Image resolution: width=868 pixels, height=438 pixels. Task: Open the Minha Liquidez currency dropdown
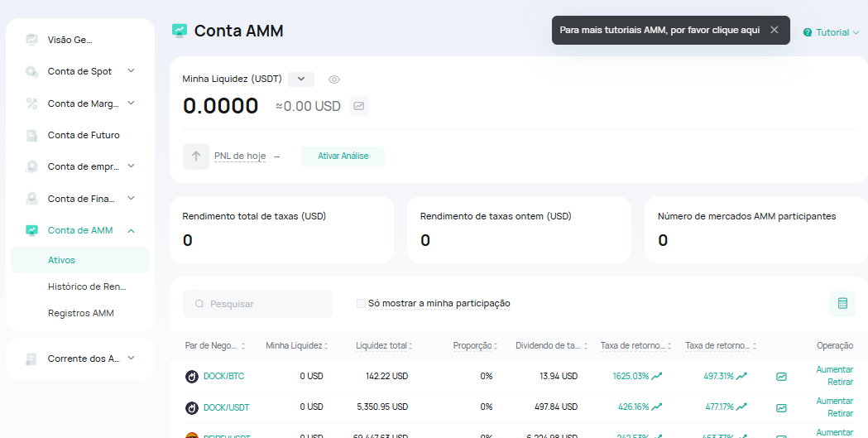[x=301, y=79]
